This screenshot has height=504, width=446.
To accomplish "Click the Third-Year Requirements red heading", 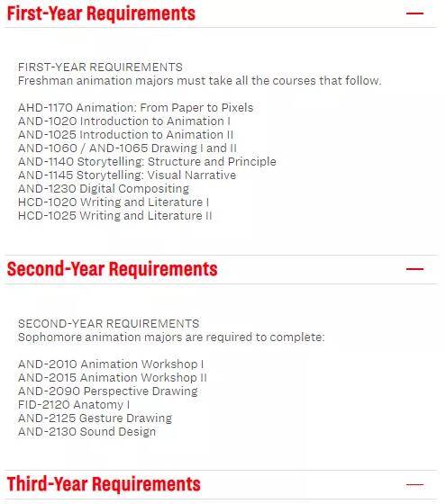I will click(x=104, y=484).
